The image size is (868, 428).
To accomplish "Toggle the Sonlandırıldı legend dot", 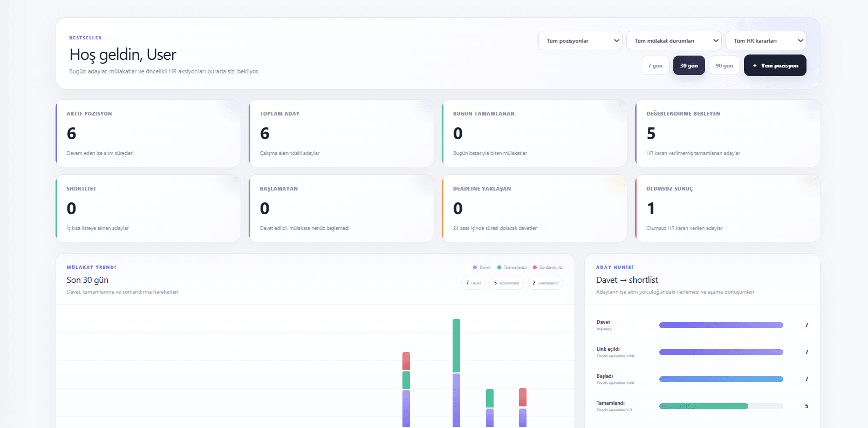I will point(535,267).
